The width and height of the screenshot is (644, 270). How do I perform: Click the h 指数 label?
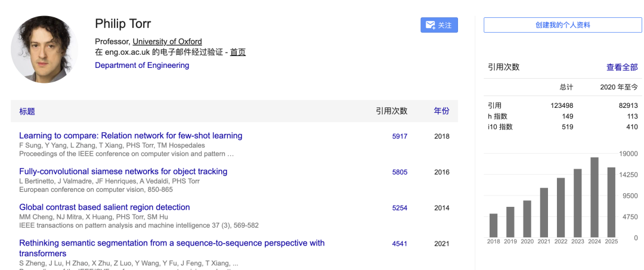point(497,116)
